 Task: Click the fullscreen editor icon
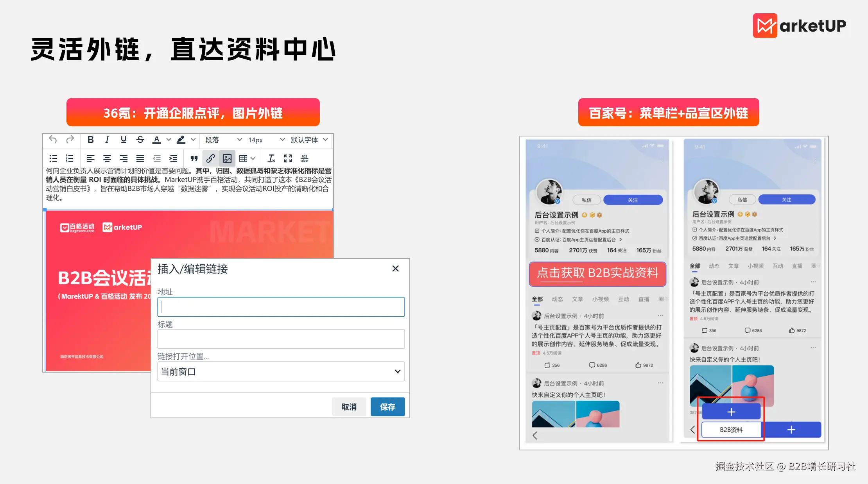[x=288, y=158]
